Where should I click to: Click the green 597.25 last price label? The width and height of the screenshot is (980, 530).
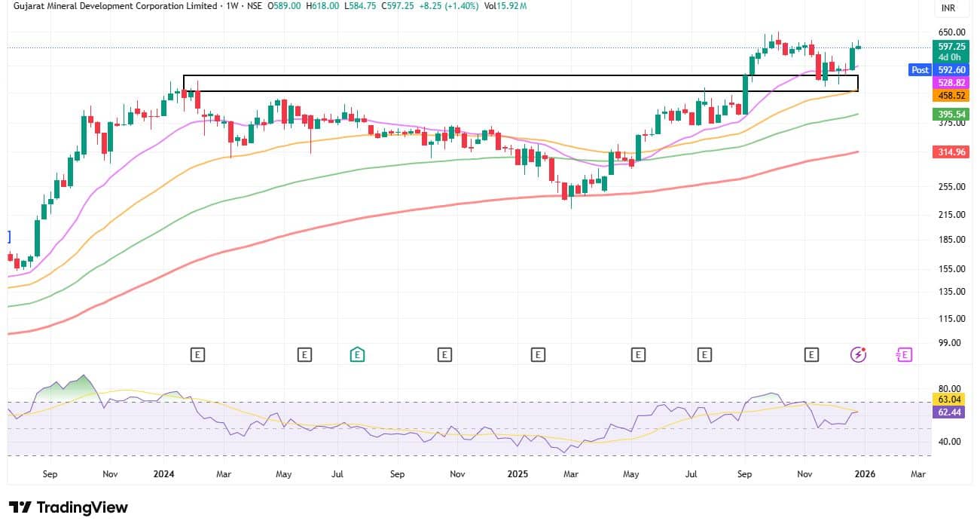pos(951,46)
